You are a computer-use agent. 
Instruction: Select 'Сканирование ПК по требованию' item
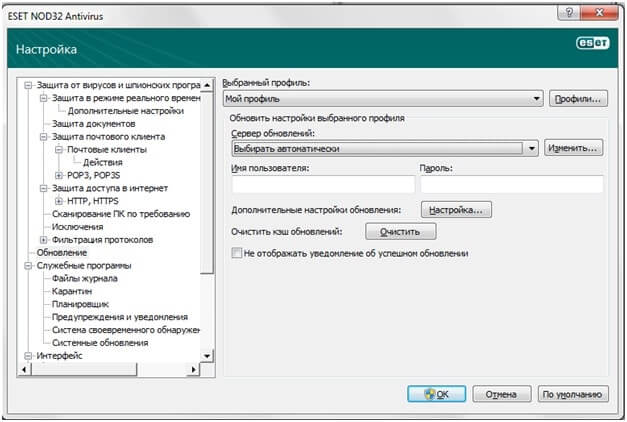pos(121,214)
